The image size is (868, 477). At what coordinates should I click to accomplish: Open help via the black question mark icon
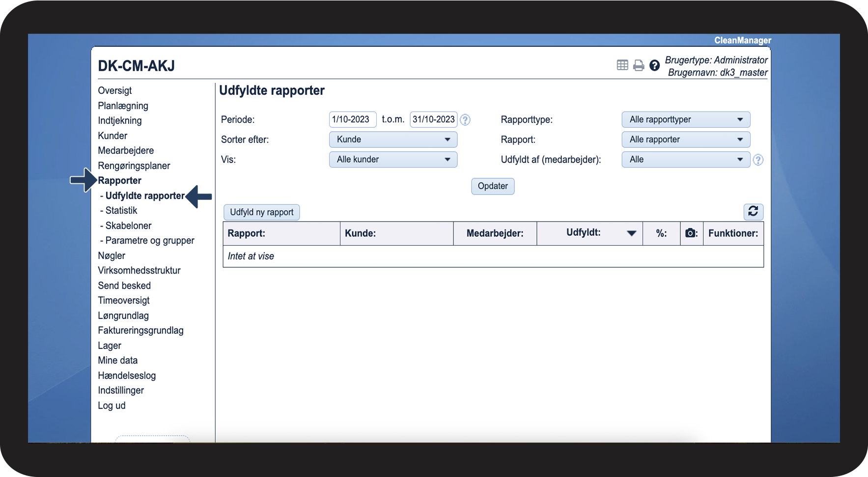(654, 65)
